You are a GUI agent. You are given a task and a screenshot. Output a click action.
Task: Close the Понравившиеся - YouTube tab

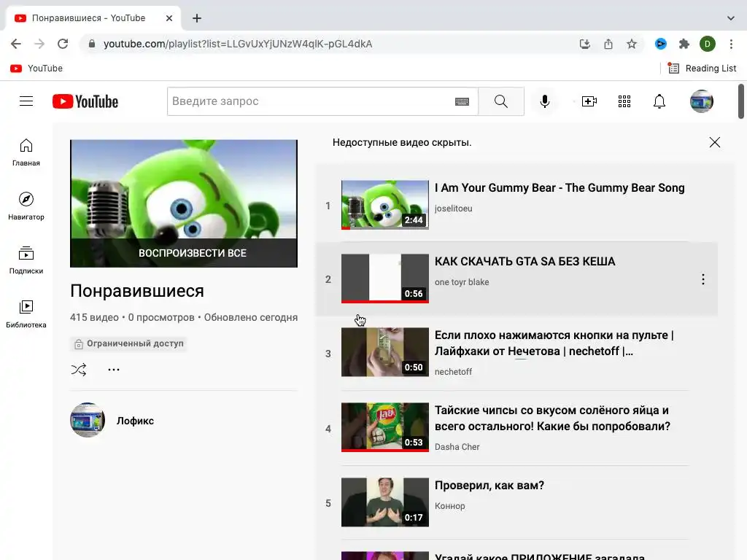pyautogui.click(x=169, y=18)
